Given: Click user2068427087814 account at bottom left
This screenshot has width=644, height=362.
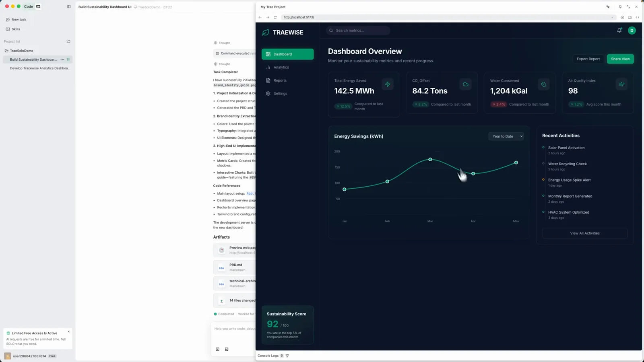Looking at the screenshot, I should (30, 356).
